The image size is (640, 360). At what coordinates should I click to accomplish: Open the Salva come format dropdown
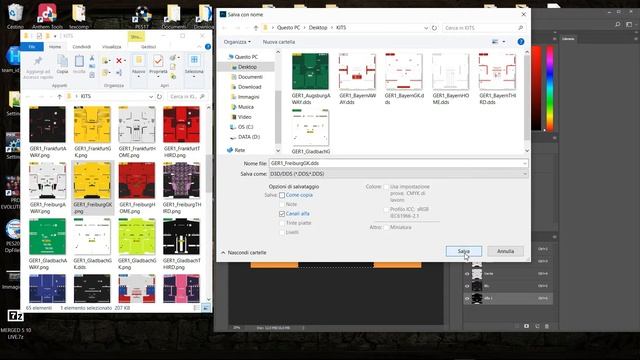[398, 174]
